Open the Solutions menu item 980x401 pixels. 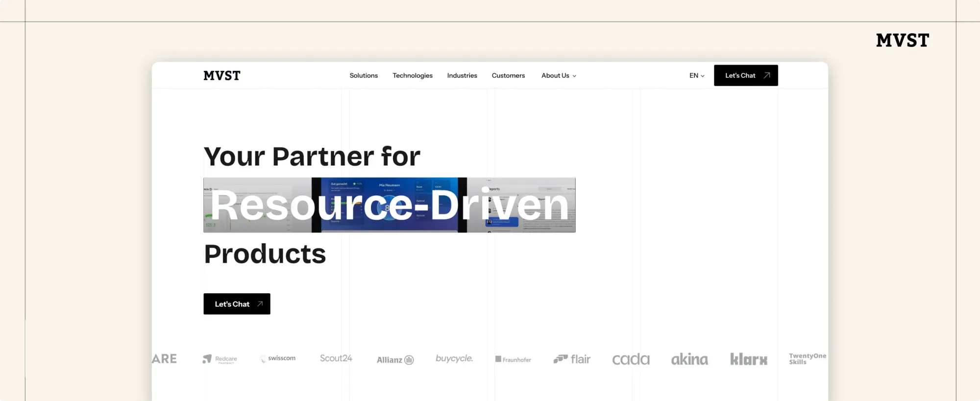pos(364,75)
